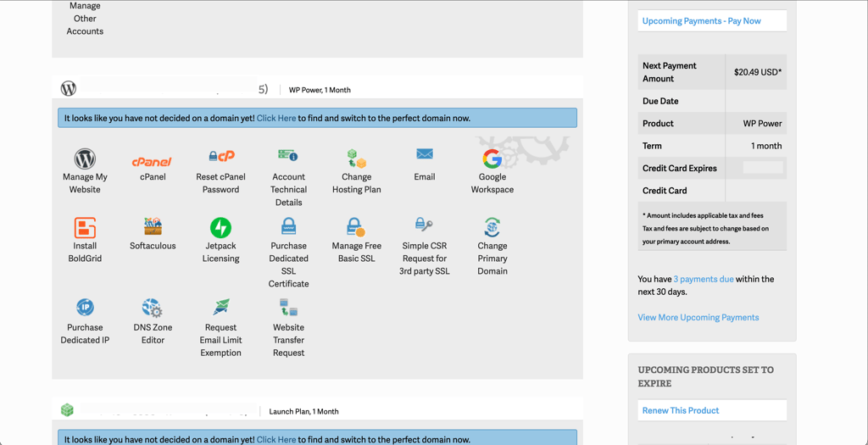Click the Jetpack Licensing icon

tap(221, 227)
